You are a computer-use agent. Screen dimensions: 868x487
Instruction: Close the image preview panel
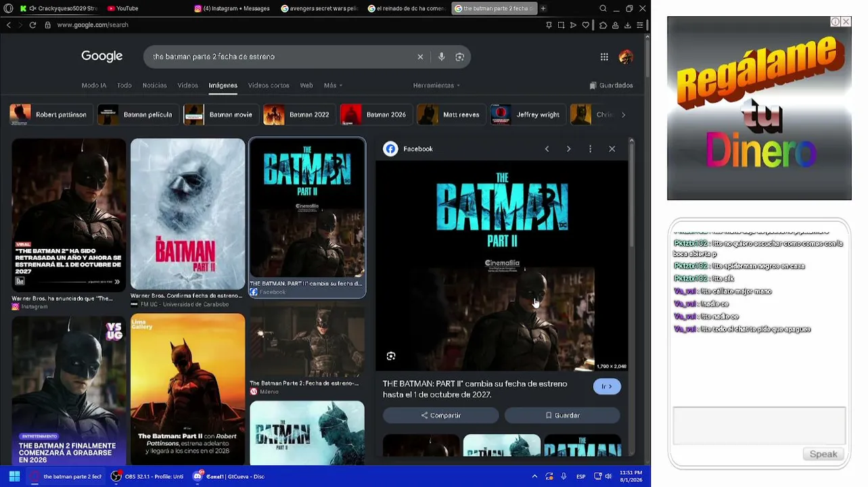[x=612, y=149]
